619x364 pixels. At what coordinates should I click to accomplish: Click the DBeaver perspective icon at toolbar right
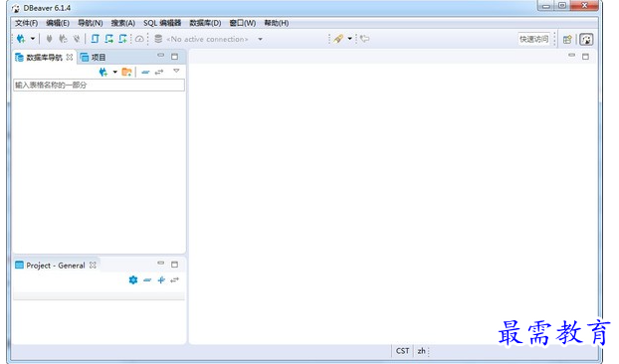click(586, 39)
